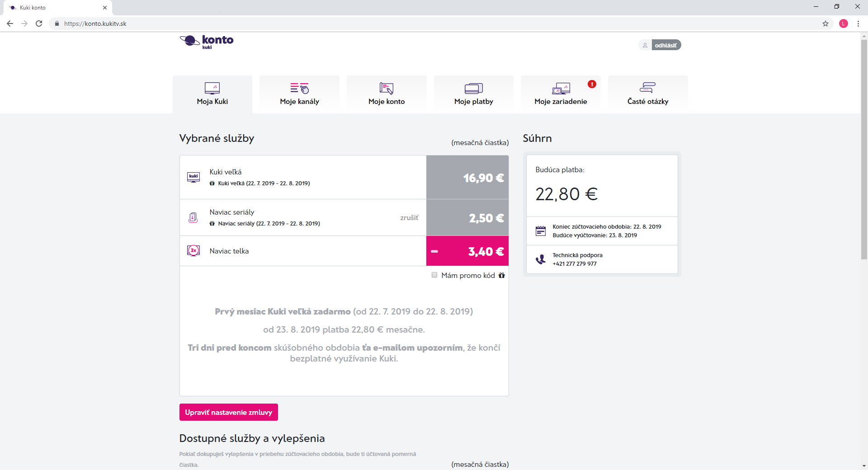The image size is (868, 470).
Task: Click the calendar icon in the Súhrn panel
Action: point(541,231)
